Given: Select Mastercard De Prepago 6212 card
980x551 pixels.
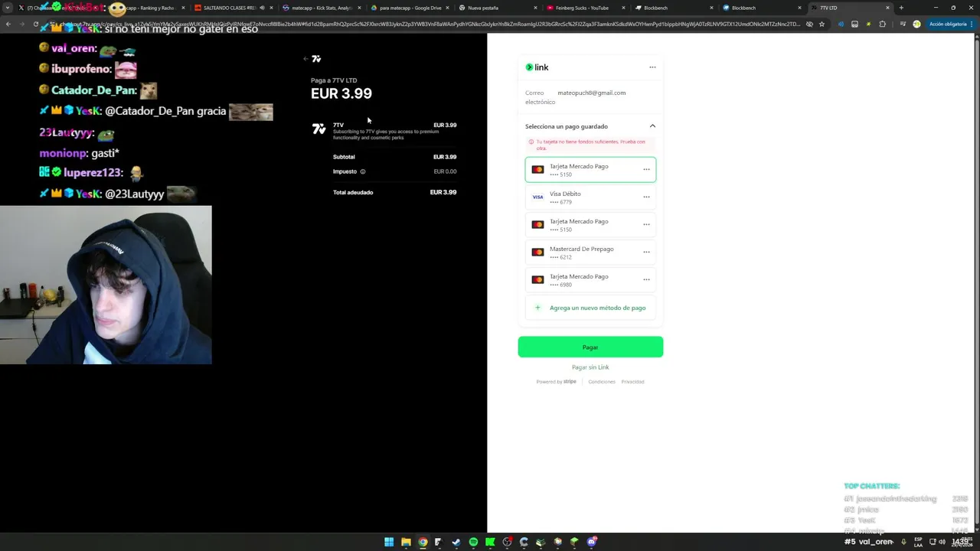Looking at the screenshot, I should [x=590, y=252].
